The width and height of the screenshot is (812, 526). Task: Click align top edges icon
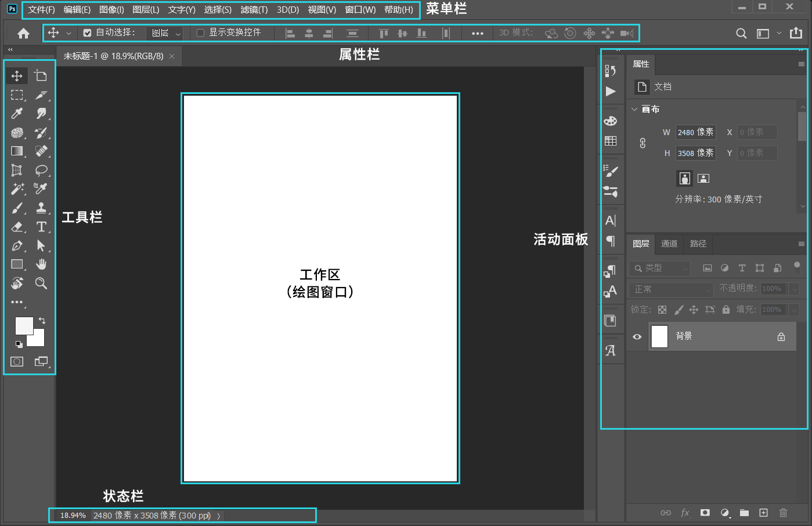(384, 33)
